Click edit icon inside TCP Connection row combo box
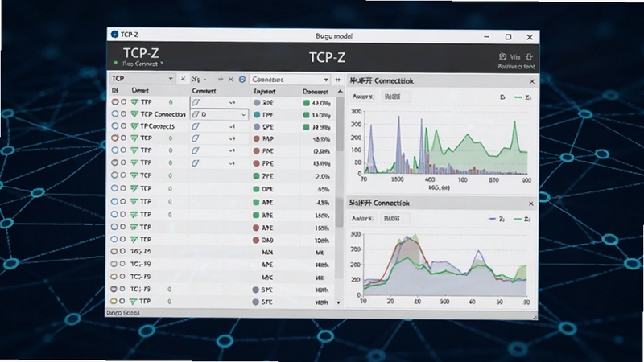Viewport: 644px width, 362px height. (196, 114)
